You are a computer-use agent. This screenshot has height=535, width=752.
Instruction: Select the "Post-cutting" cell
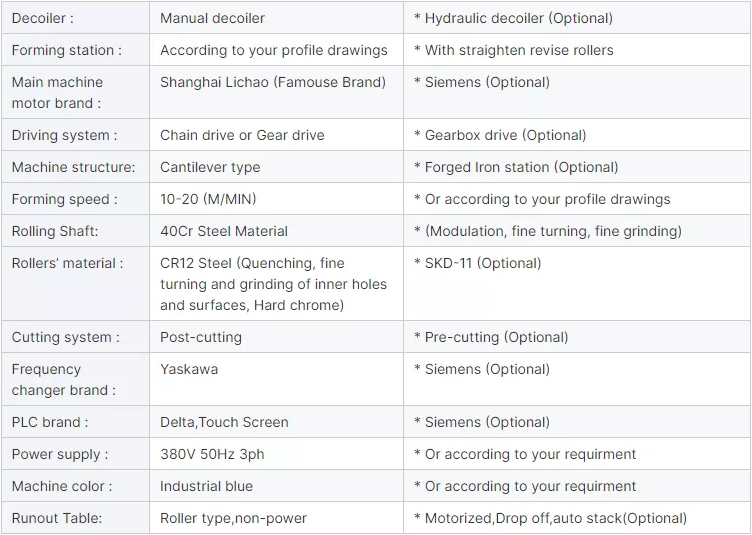point(201,337)
